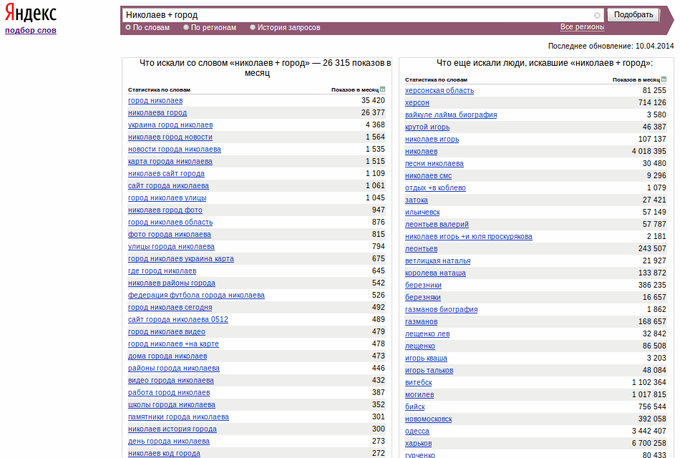Open the 'город николаев' keyword link
This screenshot has width=680, height=458.
[155, 101]
